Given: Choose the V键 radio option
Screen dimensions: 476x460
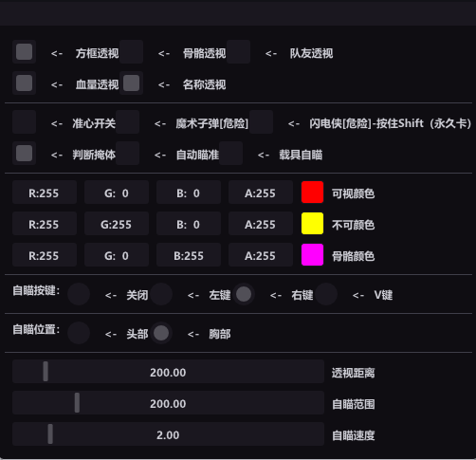Looking at the screenshot, I should tap(326, 294).
